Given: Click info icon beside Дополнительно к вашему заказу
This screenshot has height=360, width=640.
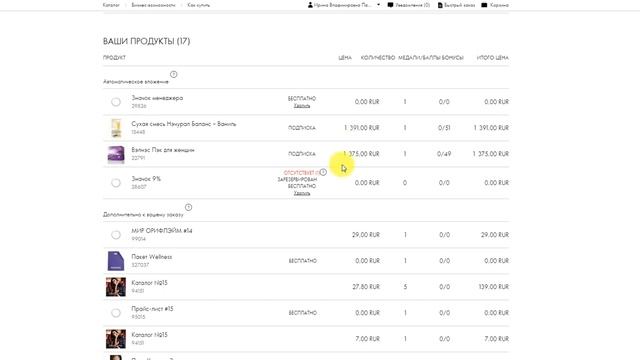Looking at the screenshot, I should [188, 207].
